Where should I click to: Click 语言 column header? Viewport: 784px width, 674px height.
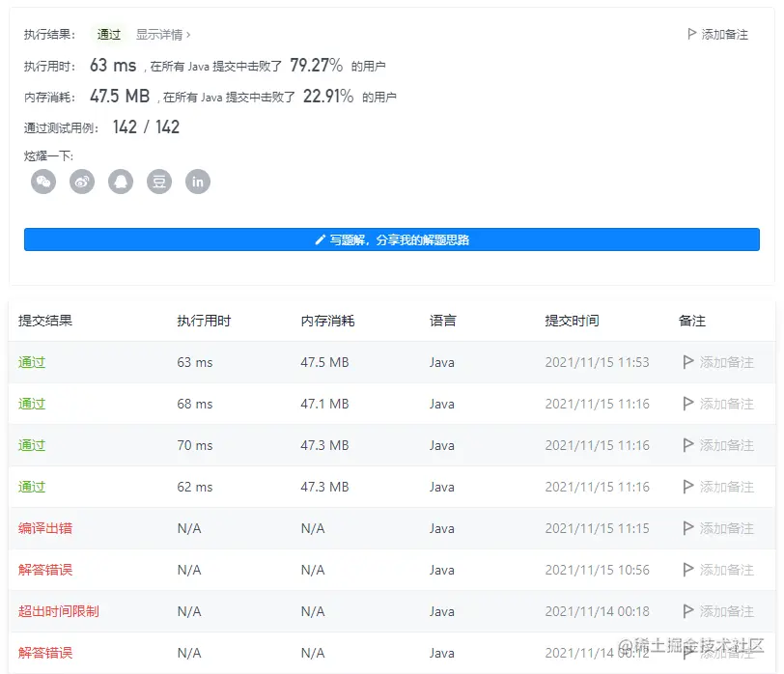[442, 321]
